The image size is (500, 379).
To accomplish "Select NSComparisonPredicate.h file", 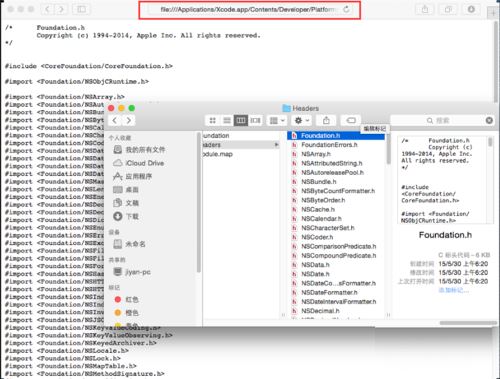I will [337, 246].
